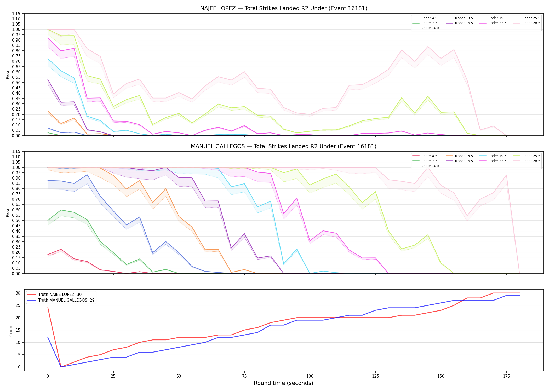
Task: Click 'under 4.5' legend entry in top chart
Action: 425,18
